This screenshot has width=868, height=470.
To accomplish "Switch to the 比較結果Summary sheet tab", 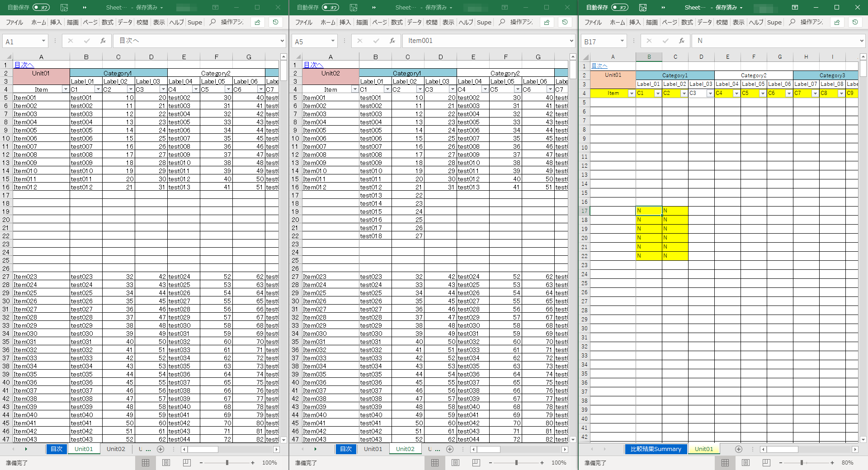I will [656, 449].
